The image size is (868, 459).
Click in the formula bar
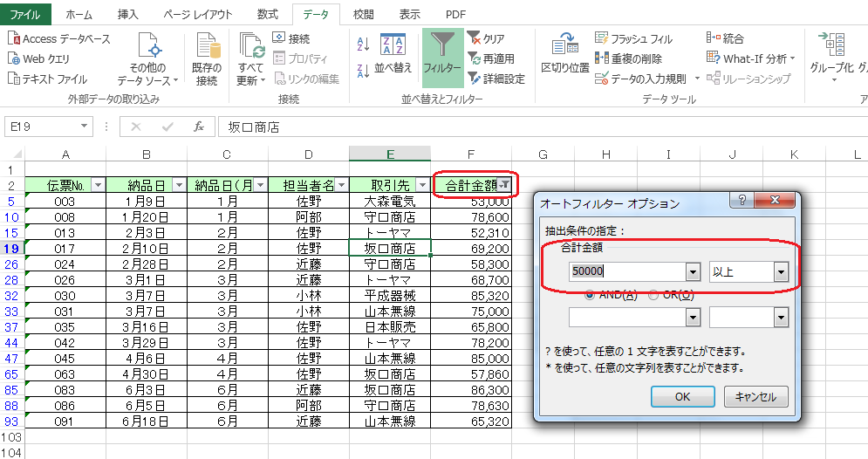(543, 127)
